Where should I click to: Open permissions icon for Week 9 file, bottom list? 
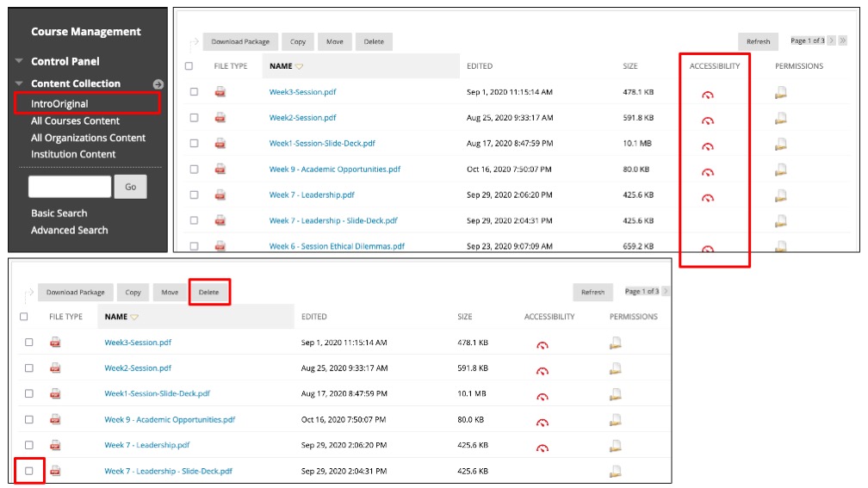(616, 420)
